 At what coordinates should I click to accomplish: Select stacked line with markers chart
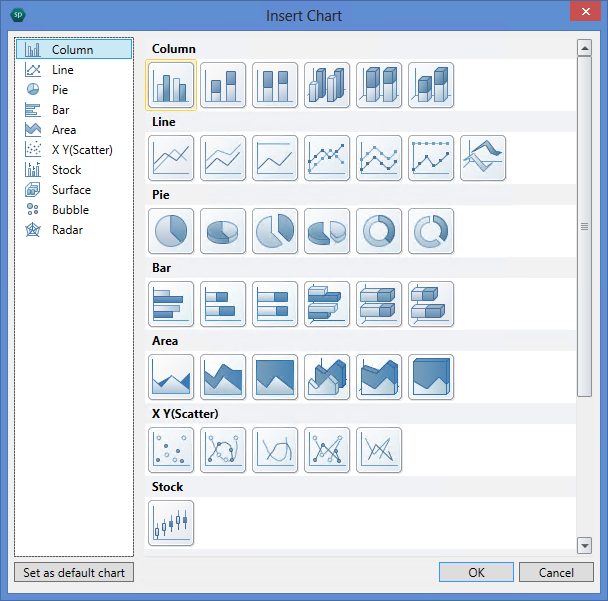click(x=379, y=158)
